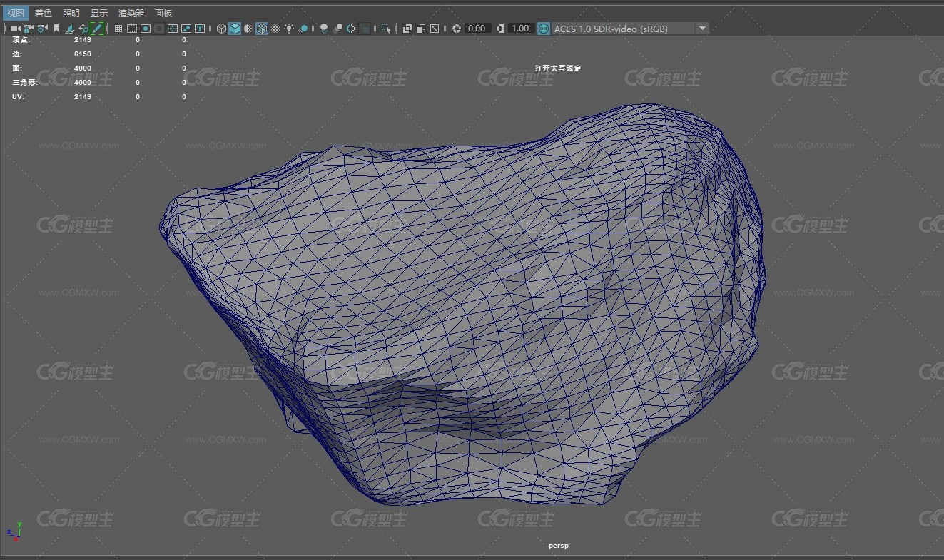Toggle the viewport Grid icon
This screenshot has width=944, height=560.
tap(118, 29)
